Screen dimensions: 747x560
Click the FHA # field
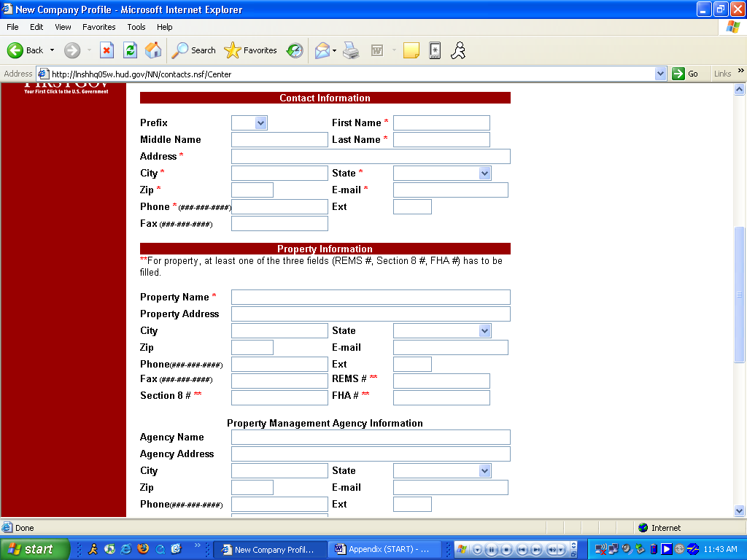pos(441,397)
